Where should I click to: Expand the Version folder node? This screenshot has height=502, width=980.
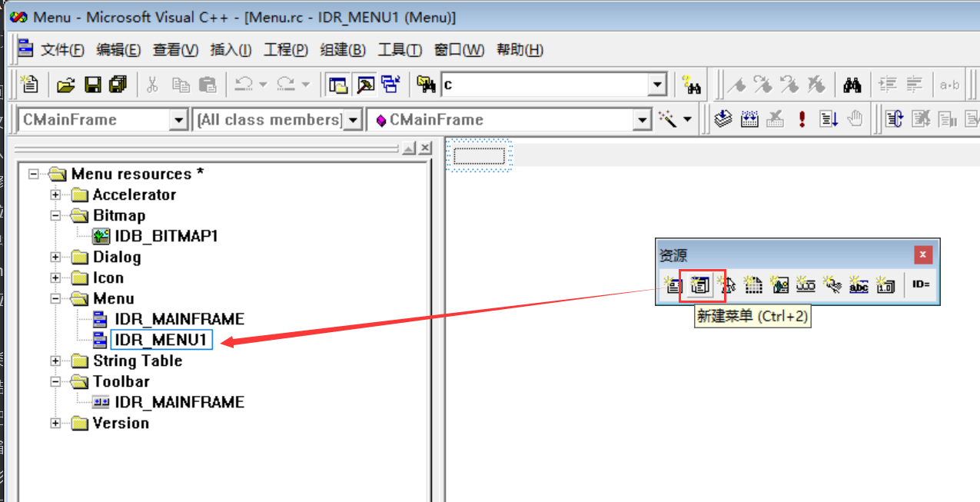pyautogui.click(x=55, y=423)
